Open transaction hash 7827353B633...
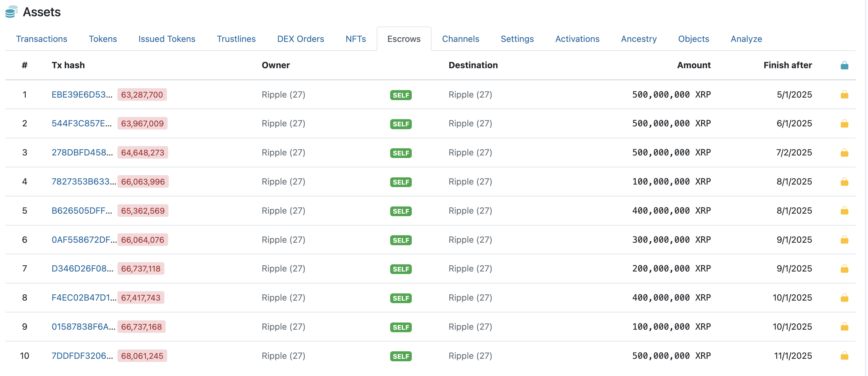 tap(84, 182)
